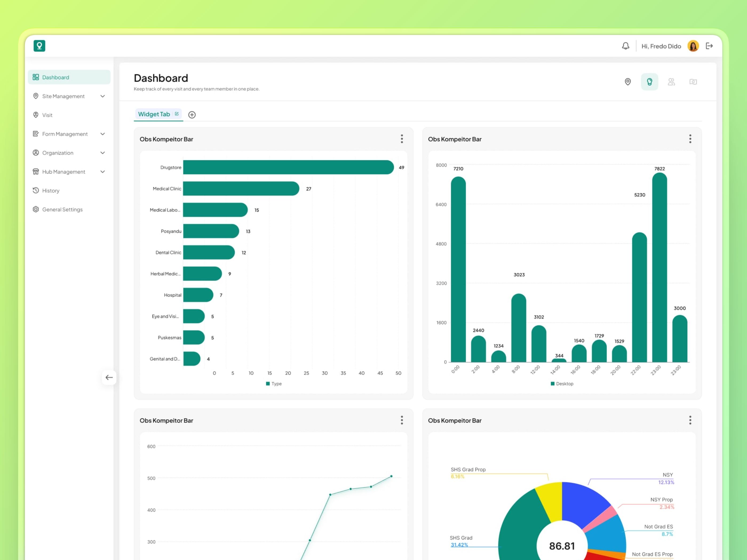Click the user avatar photo

coord(693,46)
